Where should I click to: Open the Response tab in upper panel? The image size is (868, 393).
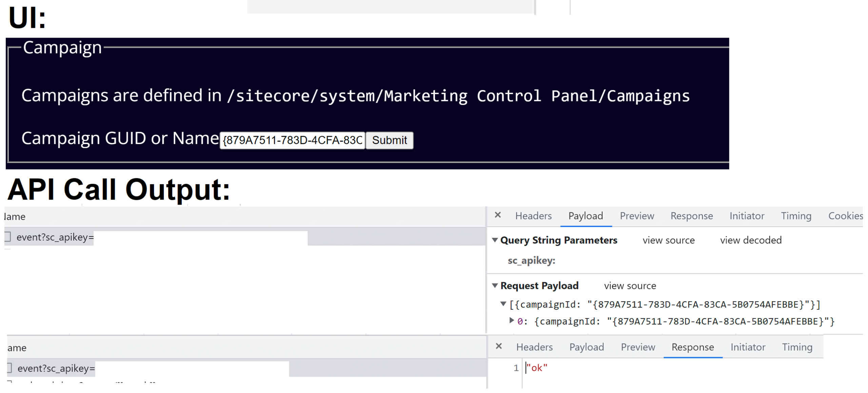[x=691, y=216]
